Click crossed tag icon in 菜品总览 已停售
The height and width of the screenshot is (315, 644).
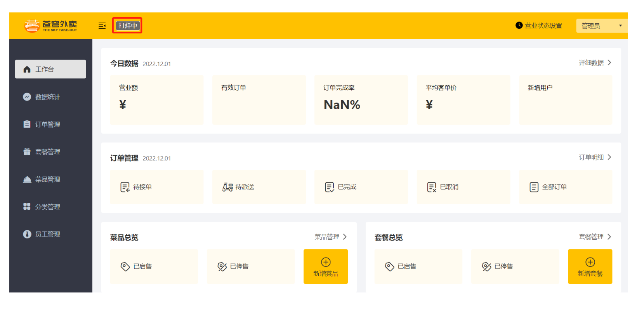click(x=222, y=266)
